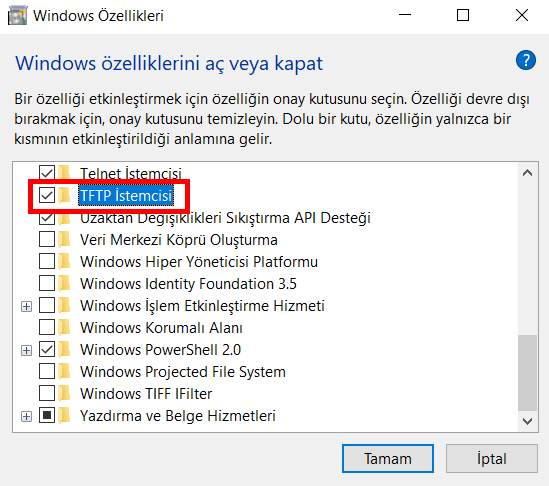This screenshot has width=549, height=486.
Task: Click folder icon next to Veri Merkezi Köprü Oluşturma
Action: [x=64, y=239]
